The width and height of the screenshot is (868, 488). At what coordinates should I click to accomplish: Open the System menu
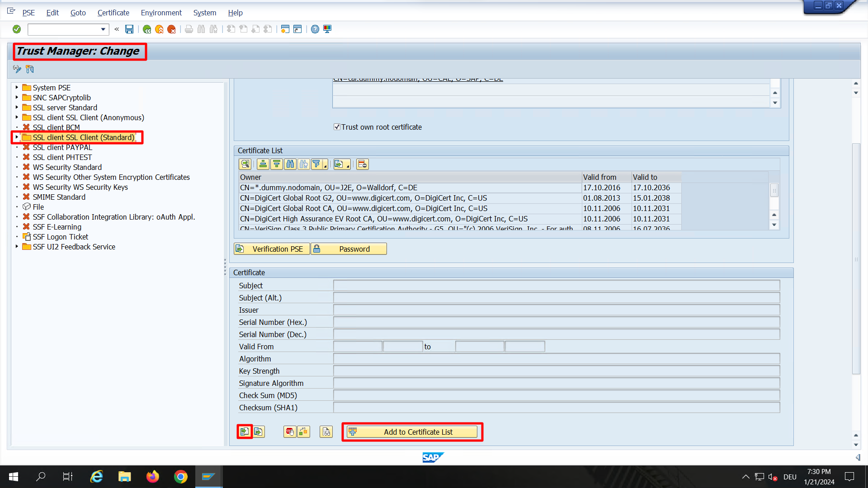click(x=204, y=13)
